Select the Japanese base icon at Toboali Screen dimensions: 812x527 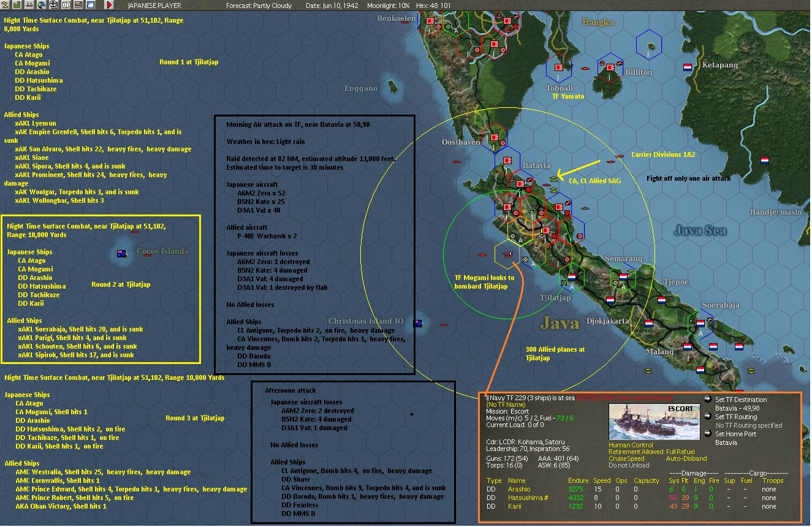[559, 66]
